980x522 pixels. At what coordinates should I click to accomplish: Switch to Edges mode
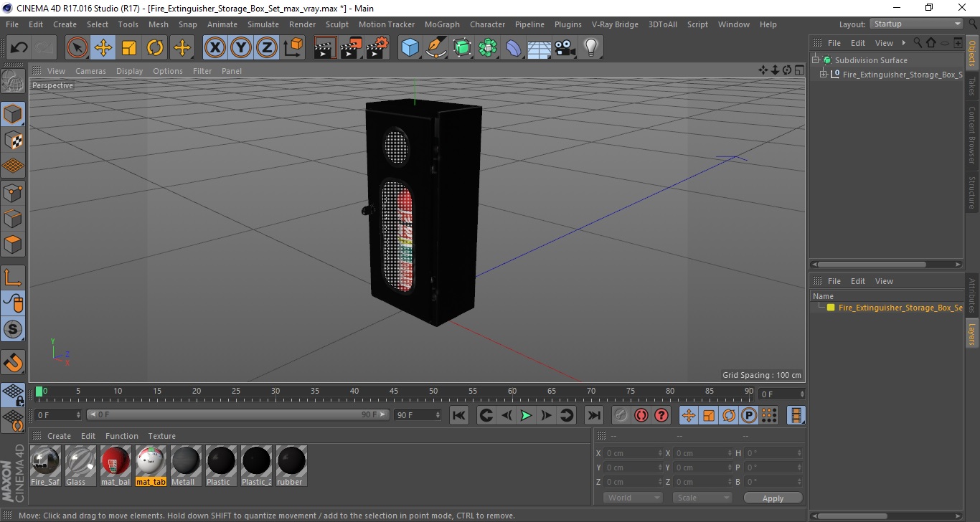pos(13,218)
